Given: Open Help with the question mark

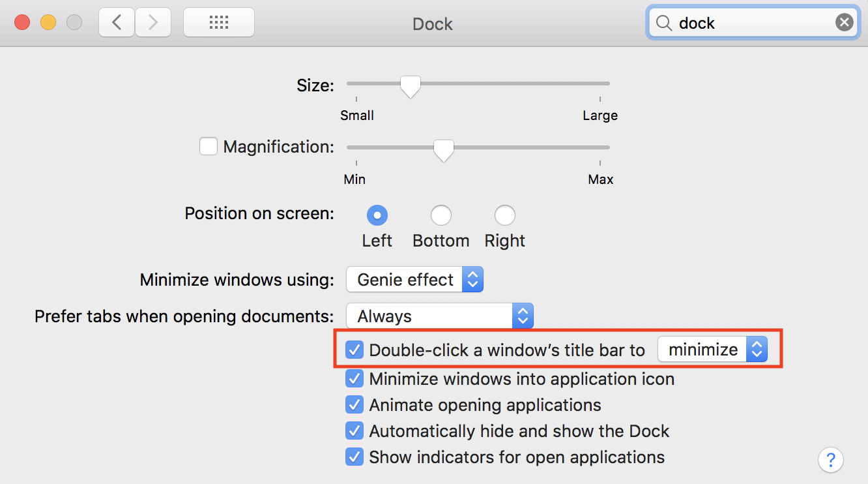Looking at the screenshot, I should [x=830, y=457].
